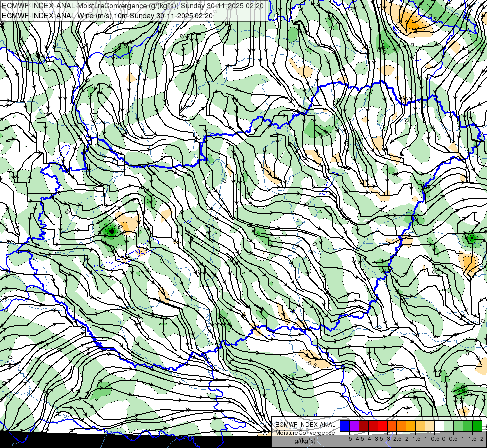The height and width of the screenshot is (448, 487).
Task: Click the purple swatch in the legend
Action: tap(354, 426)
